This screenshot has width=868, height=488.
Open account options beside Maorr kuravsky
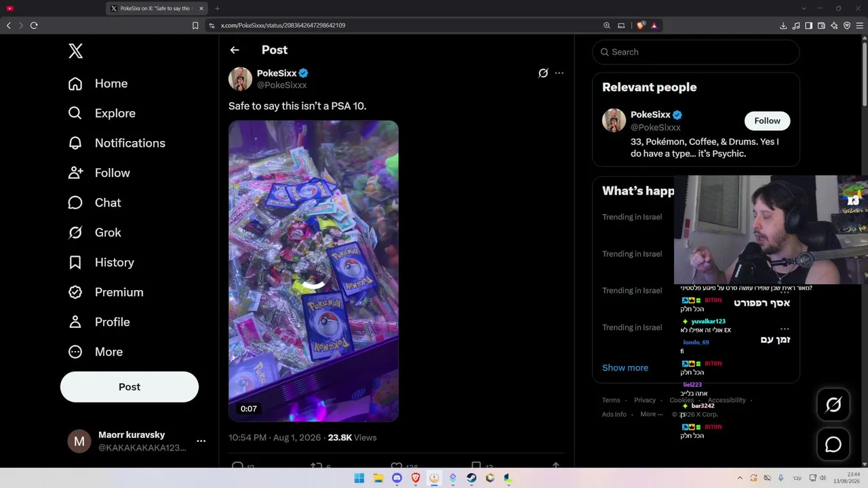click(201, 441)
